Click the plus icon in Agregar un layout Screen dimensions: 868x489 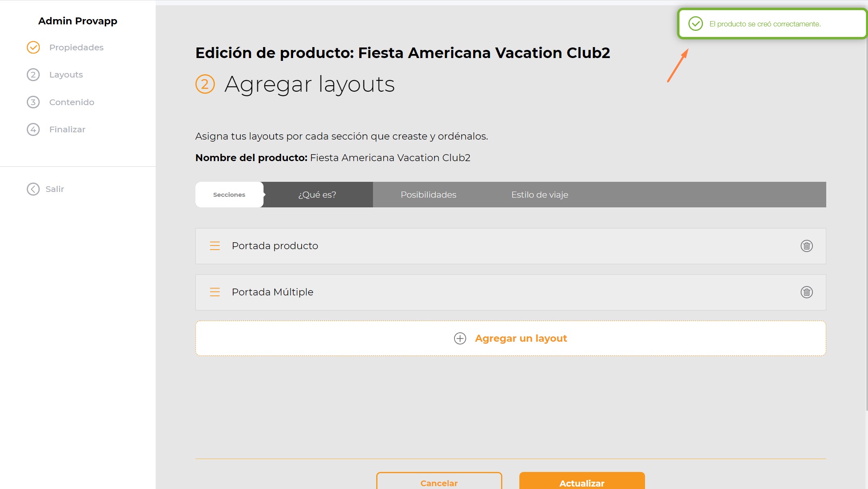point(460,338)
